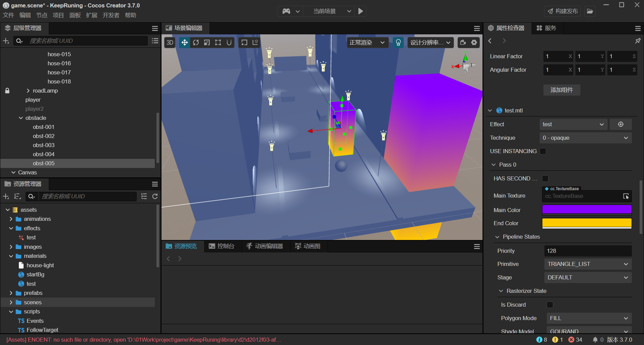Click the purple Main Color swatch
The height and width of the screenshot is (345, 644).
tap(586, 209)
